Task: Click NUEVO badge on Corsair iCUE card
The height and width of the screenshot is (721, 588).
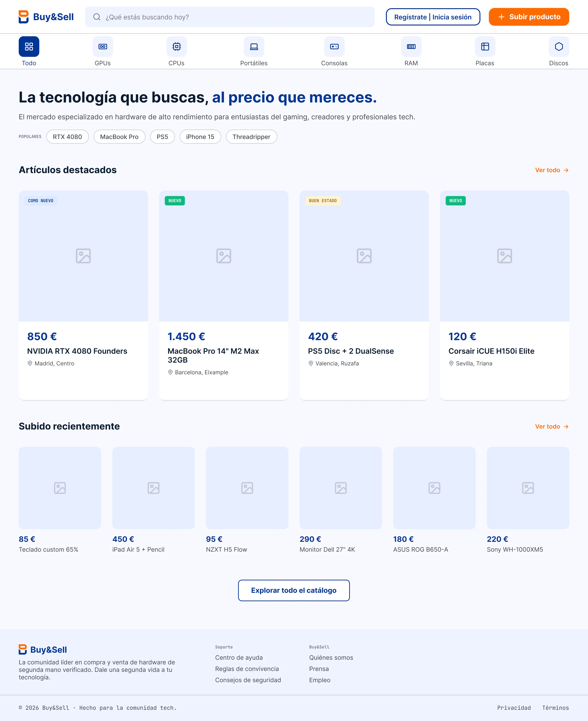Action: [456, 200]
